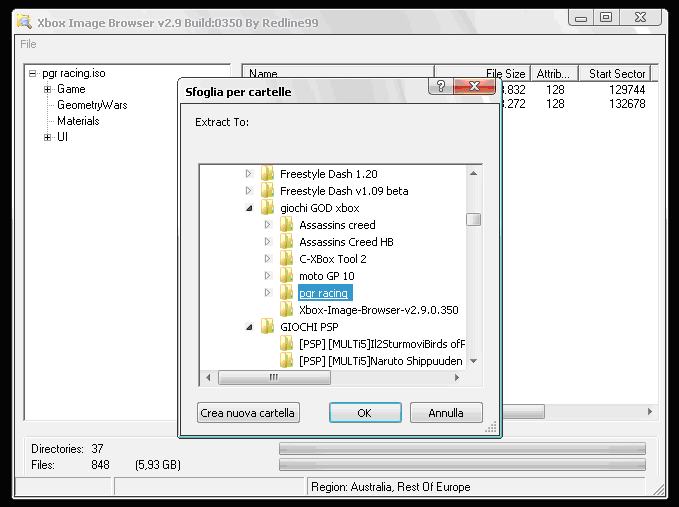This screenshot has width=679, height=507.
Task: Expand the Game node in ISO tree
Action: [47, 89]
